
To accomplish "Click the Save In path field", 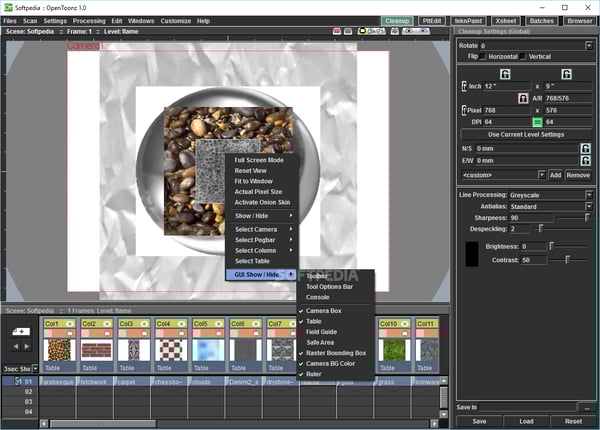I will pos(528,407).
